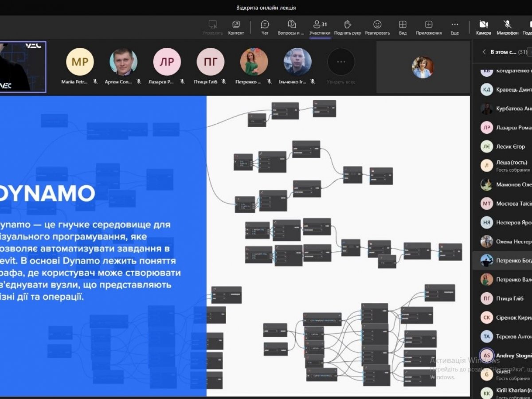Select Кравець Дмит... in the participants list
Screen dimensions: 532x399
point(502,90)
